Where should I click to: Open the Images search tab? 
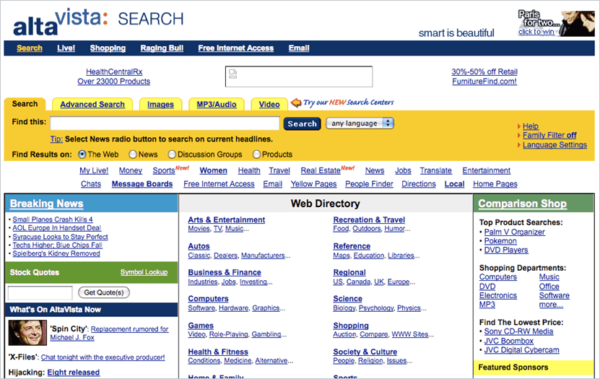[x=160, y=104]
